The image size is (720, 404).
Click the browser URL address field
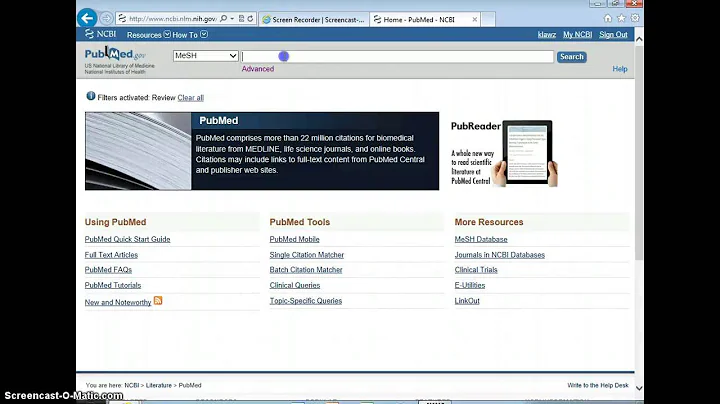(x=173, y=19)
